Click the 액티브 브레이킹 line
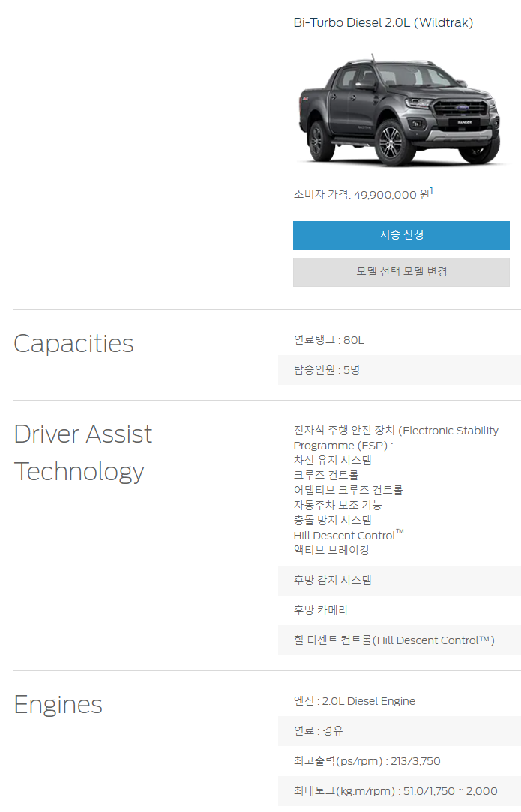 pyautogui.click(x=331, y=550)
